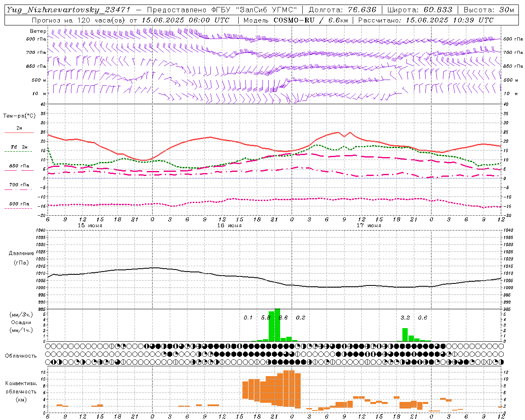The image size is (525, 420).
Task: Click the 16 июня date label
Action: coord(229,226)
